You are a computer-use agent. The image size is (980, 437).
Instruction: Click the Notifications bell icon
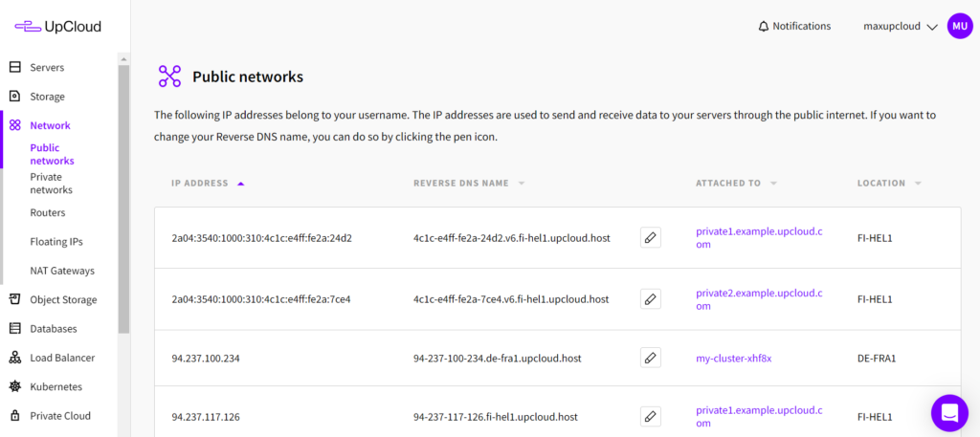[x=763, y=27]
